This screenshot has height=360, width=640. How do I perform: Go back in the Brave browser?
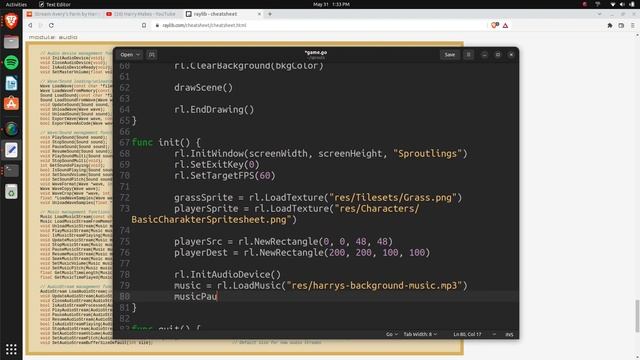tap(30, 25)
